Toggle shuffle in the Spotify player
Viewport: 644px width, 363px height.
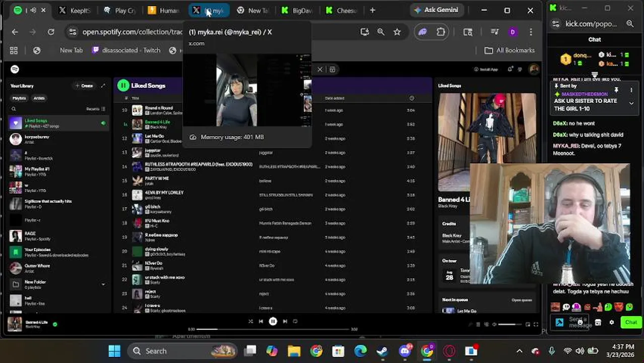[250, 321]
